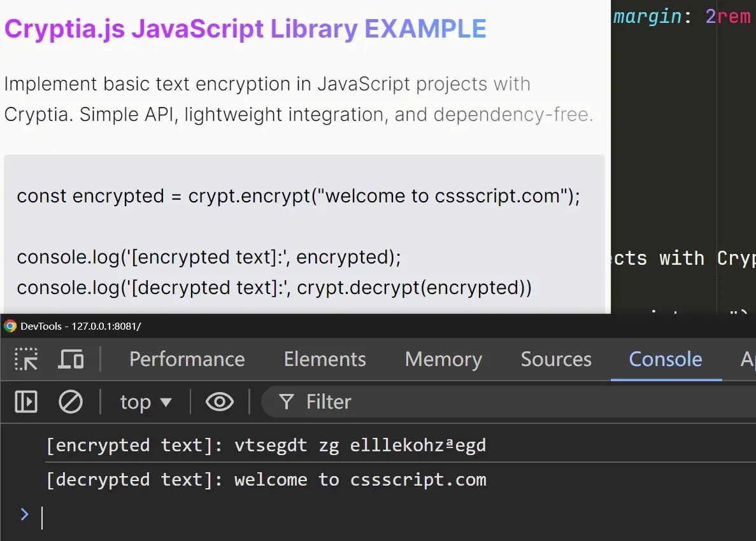The height and width of the screenshot is (541, 756).
Task: Click the blue console prompt chevron
Action: tap(25, 514)
